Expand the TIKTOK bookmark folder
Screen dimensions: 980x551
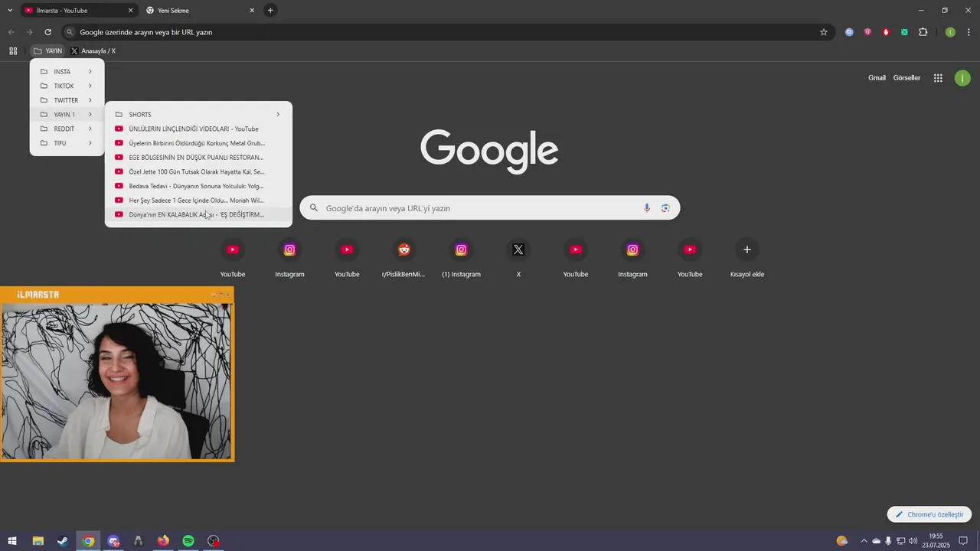(x=67, y=86)
